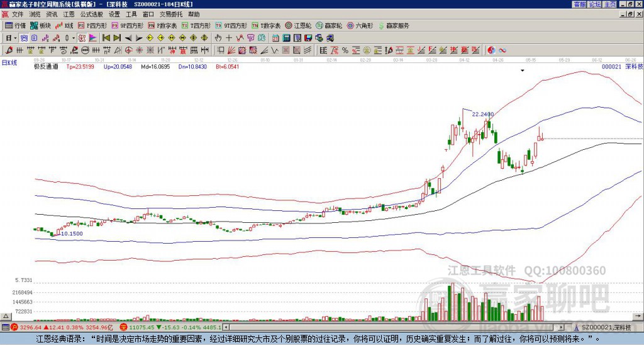Open the 赢家轮 wheel tool
The image size is (644, 345).
(x=330, y=25)
